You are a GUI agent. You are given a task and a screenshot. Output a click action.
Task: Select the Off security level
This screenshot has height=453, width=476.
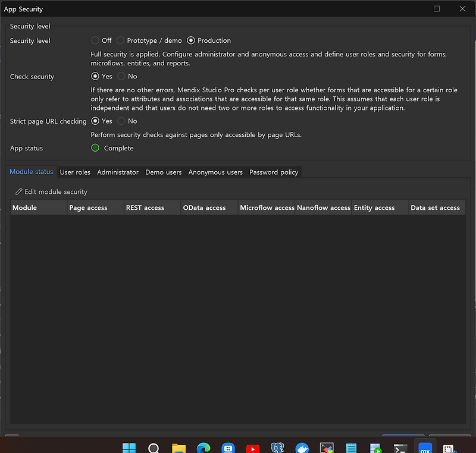pos(94,40)
